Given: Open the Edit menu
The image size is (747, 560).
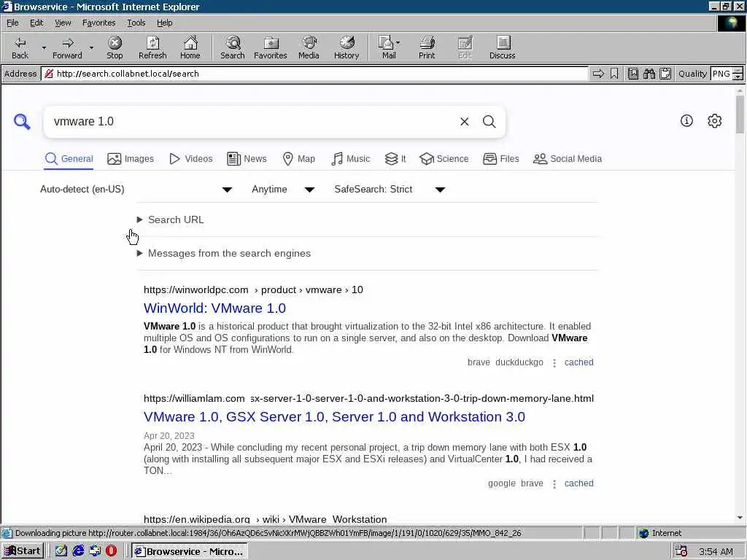Looking at the screenshot, I should [36, 23].
